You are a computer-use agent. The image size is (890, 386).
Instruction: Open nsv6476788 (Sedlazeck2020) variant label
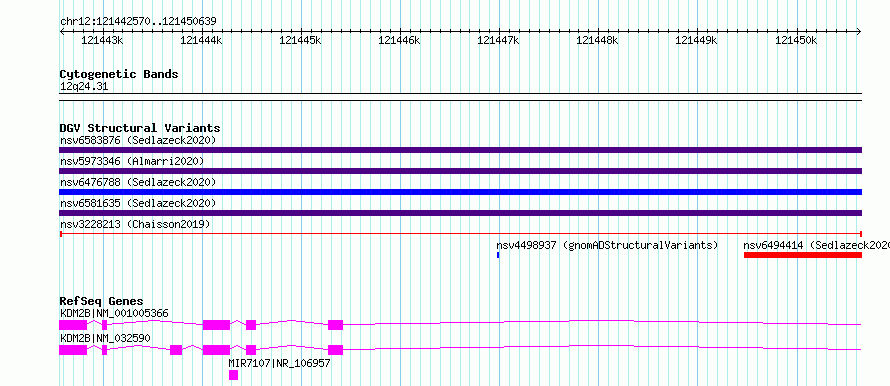pyautogui.click(x=138, y=182)
